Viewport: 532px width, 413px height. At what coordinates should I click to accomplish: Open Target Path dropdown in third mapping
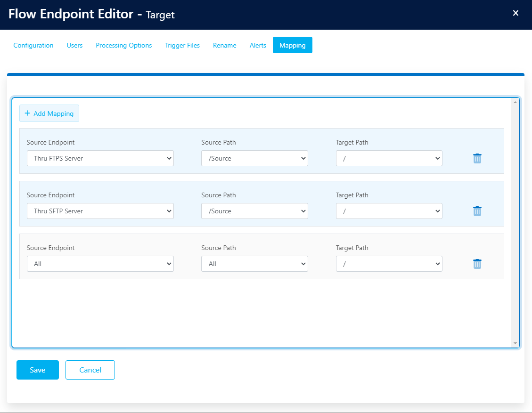389,264
